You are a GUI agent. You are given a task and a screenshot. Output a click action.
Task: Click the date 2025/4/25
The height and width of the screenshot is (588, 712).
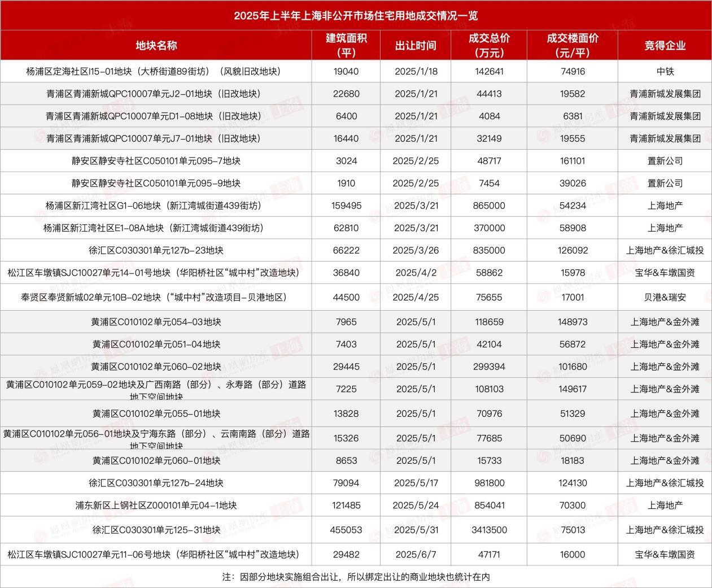click(416, 297)
